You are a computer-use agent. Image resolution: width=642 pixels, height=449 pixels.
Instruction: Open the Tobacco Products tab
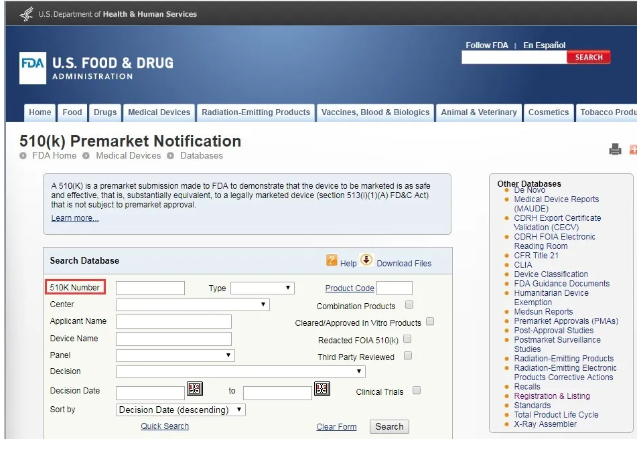pyautogui.click(x=607, y=113)
